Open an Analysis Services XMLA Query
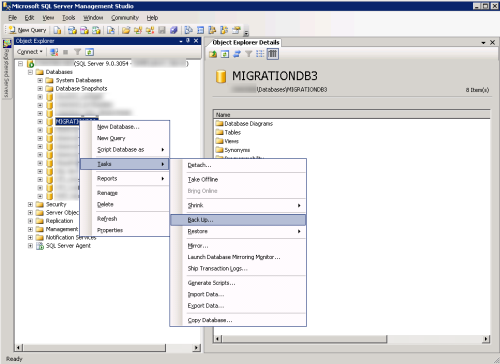The image size is (500, 364). click(96, 30)
